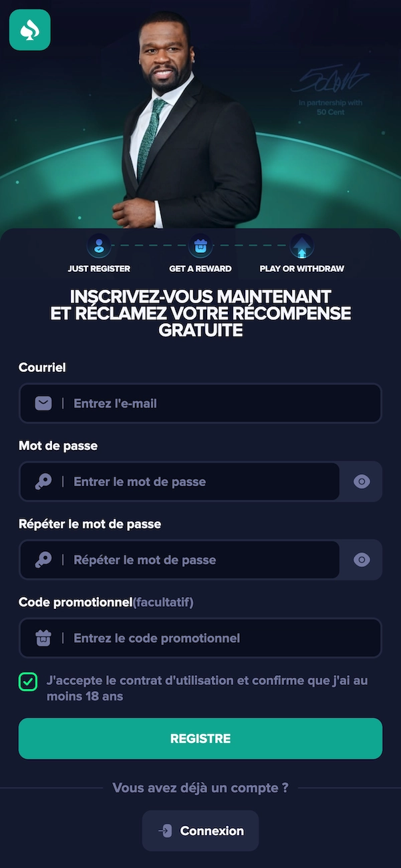Open login via the Connexion button

coord(200,831)
